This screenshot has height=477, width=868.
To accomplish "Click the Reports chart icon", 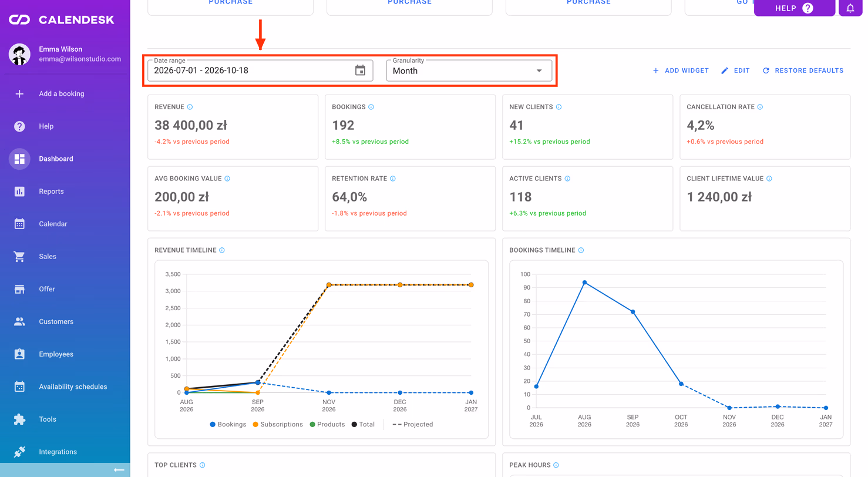I will click(19, 192).
